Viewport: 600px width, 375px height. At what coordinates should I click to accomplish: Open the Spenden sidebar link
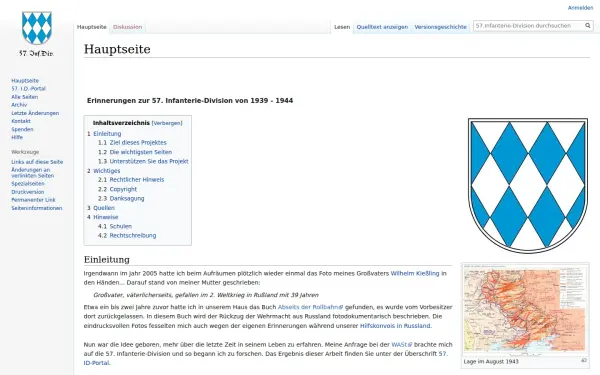click(x=22, y=129)
